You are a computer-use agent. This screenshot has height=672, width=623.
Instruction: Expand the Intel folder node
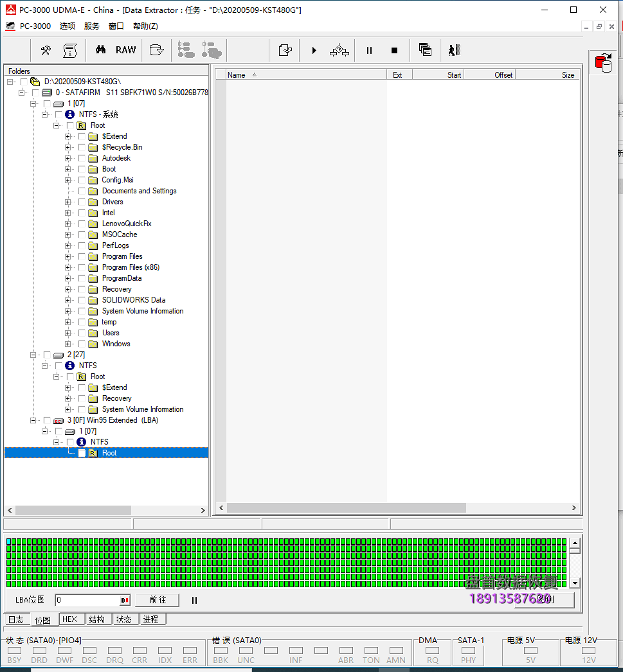coord(68,213)
